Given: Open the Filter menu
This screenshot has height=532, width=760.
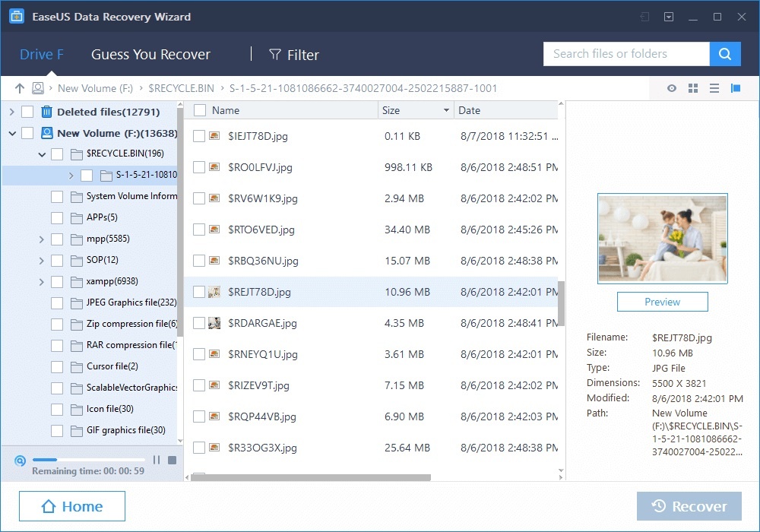Looking at the screenshot, I should (294, 55).
